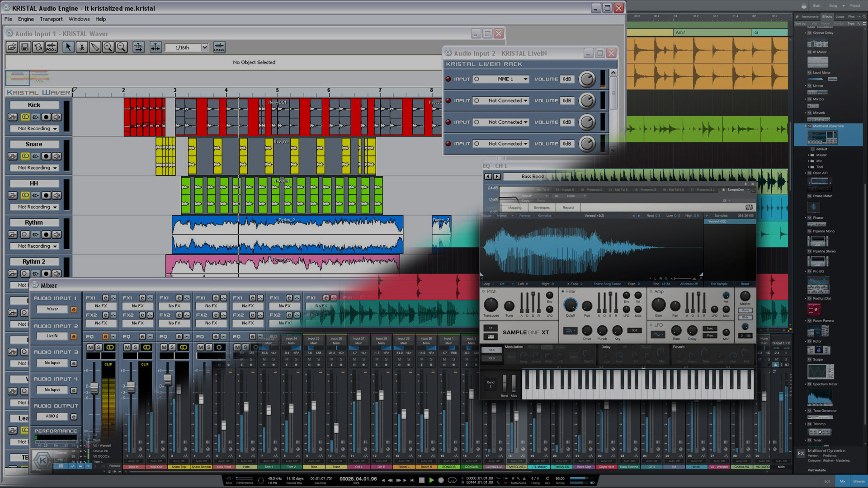Image resolution: width=868 pixels, height=488 pixels.
Task: Expand the Pro EQ entry in the effects browser
Action: [x=805, y=272]
